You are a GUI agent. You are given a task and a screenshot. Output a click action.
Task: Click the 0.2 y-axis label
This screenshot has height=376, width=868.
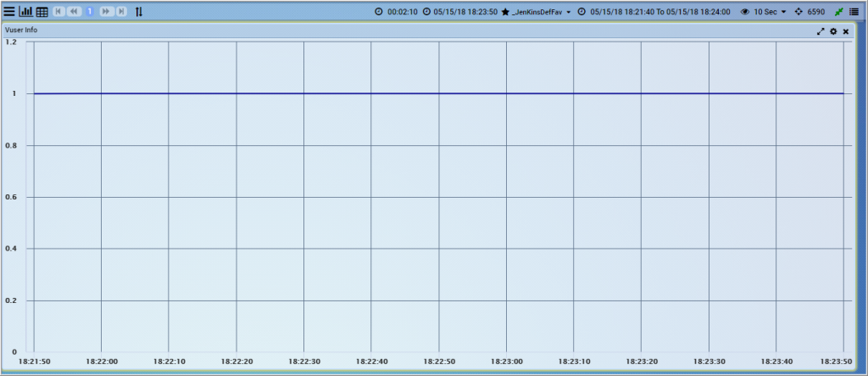tap(11, 300)
